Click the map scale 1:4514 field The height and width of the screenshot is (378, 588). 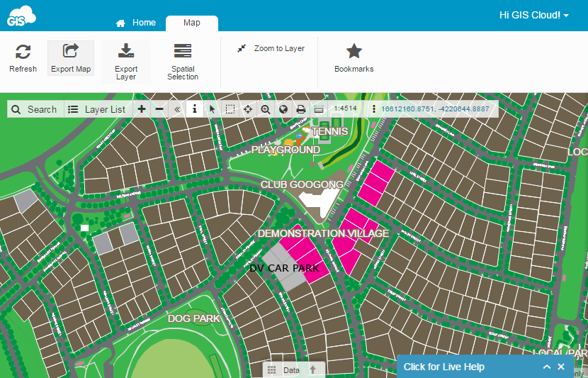[346, 109]
